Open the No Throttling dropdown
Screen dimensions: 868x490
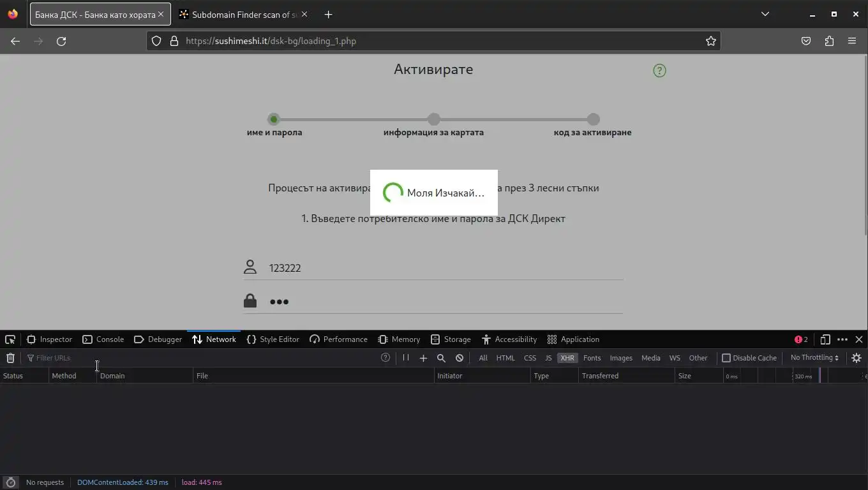814,358
